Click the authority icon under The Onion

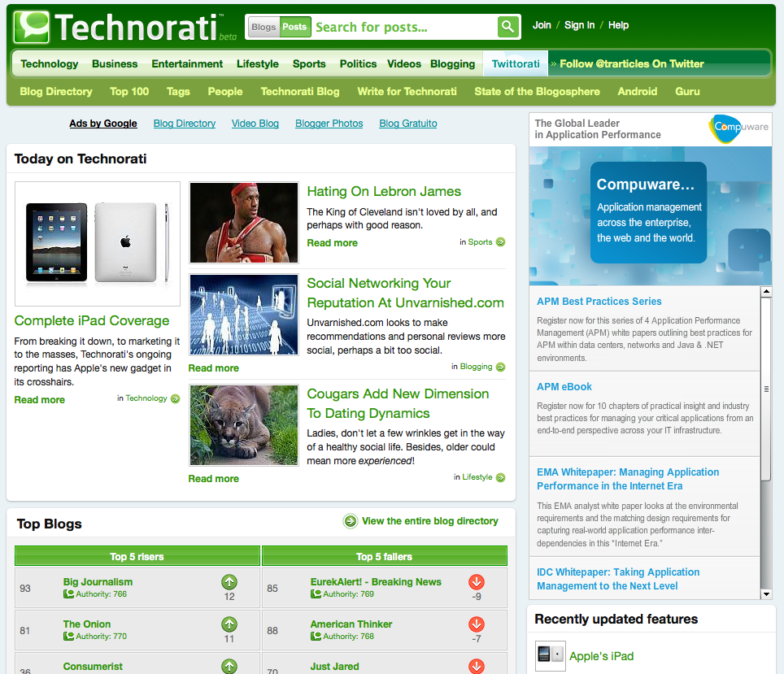(x=68, y=636)
